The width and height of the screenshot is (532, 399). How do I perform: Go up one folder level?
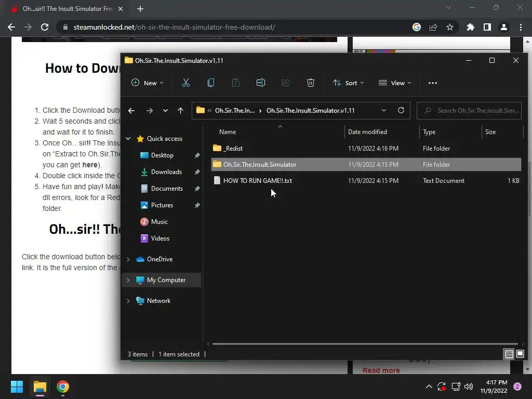180,111
